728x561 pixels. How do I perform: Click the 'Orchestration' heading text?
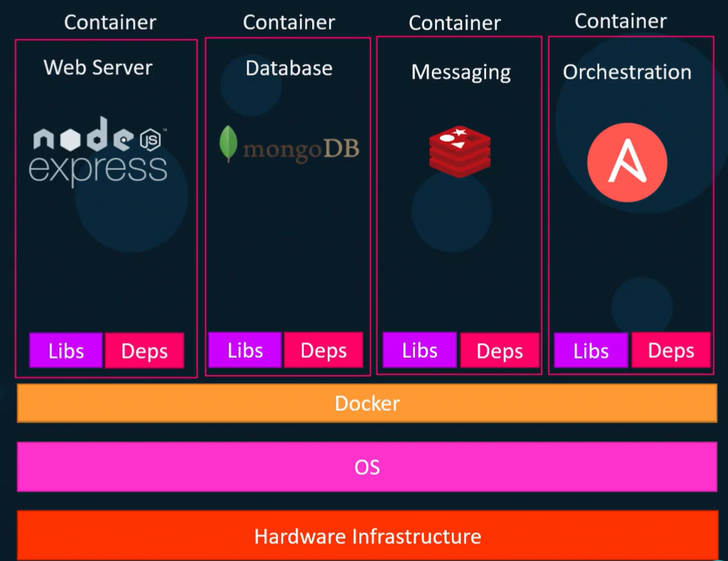click(627, 72)
